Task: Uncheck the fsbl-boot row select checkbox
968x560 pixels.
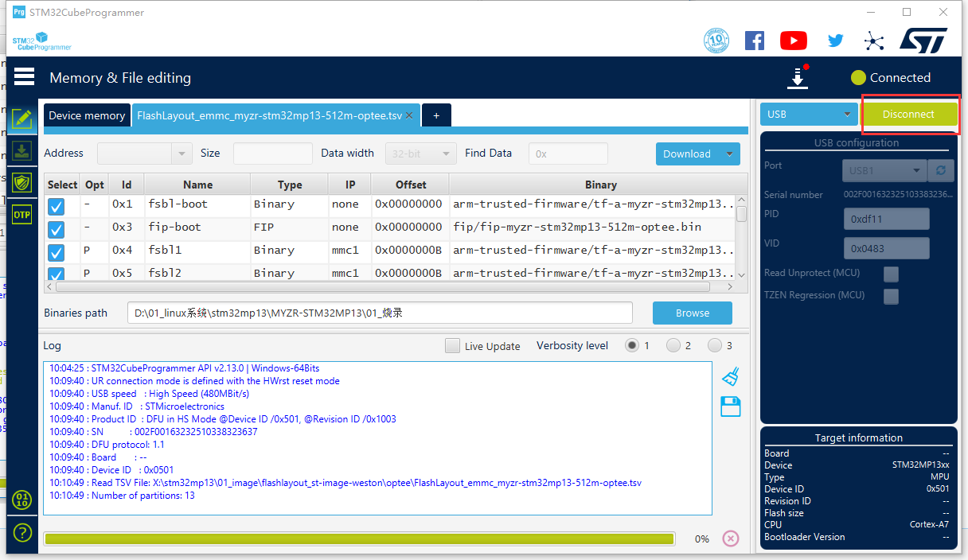Action: coord(56,207)
